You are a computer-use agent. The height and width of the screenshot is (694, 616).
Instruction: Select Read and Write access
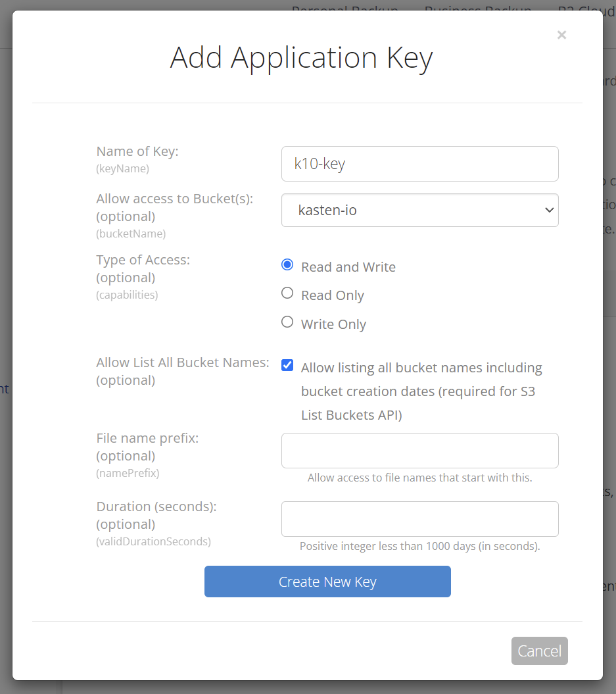tap(287, 264)
